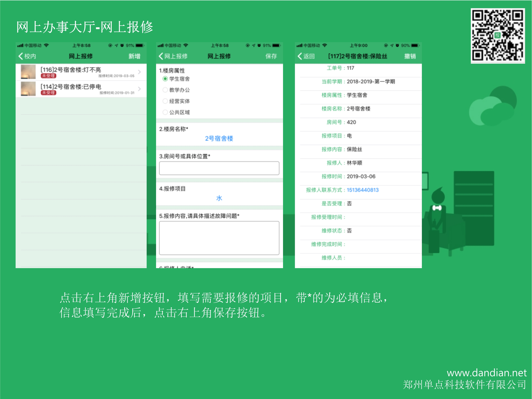This screenshot has height=399, width=532.
Task: Select the 学生宿舍 radio option
Action: 165,79
